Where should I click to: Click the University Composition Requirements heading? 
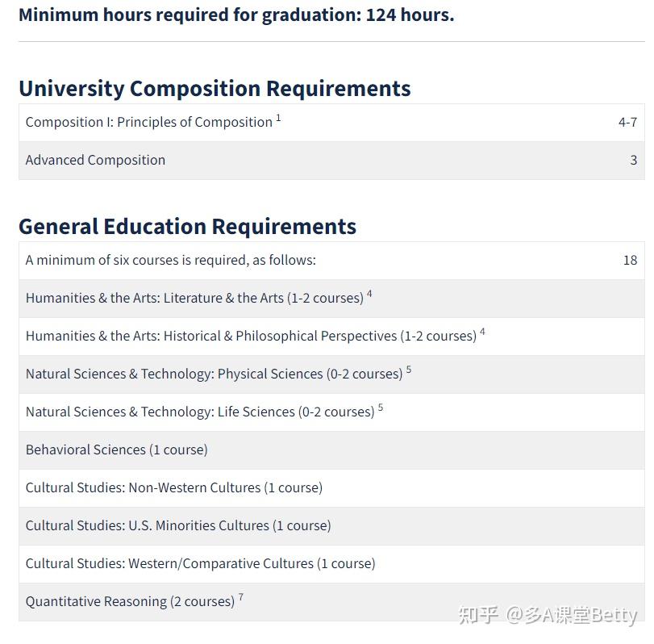click(215, 89)
